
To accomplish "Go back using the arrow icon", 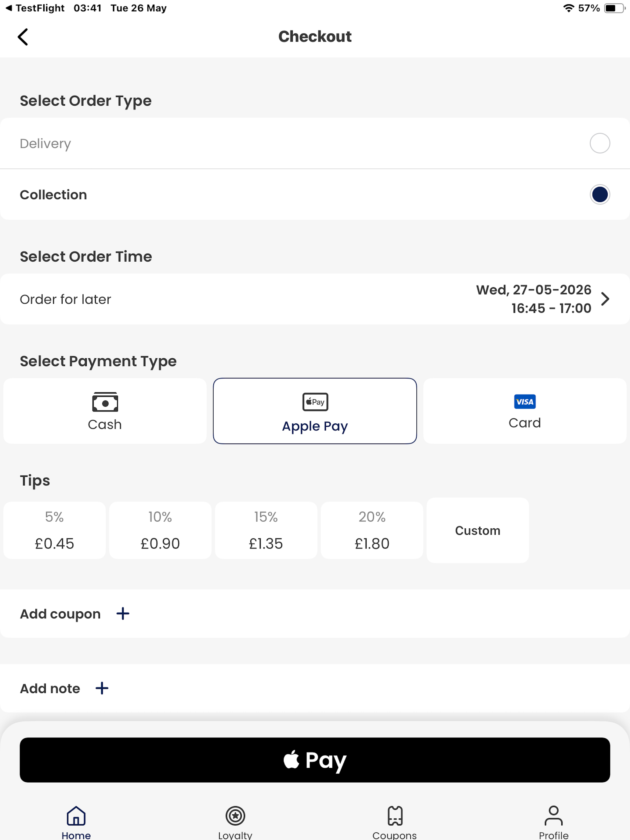I will click(23, 37).
